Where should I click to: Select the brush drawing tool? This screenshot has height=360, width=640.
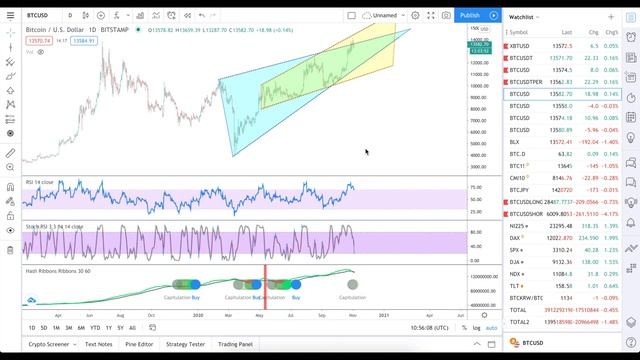point(11,76)
